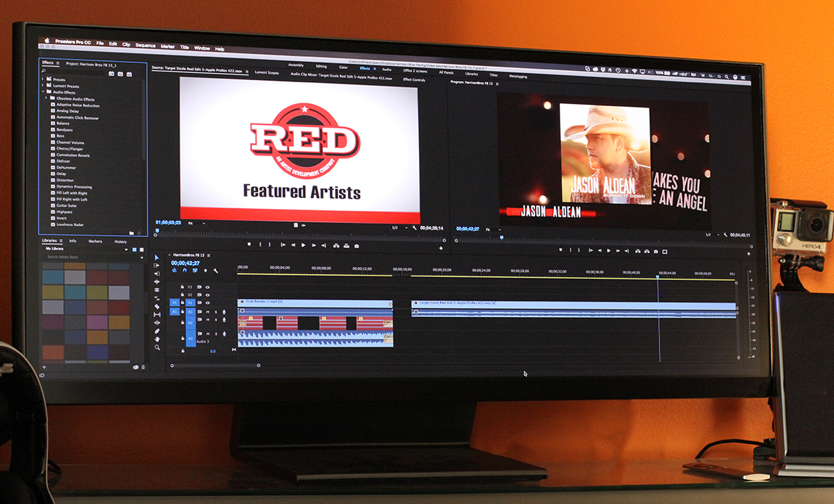The width and height of the screenshot is (834, 504).
Task: Switch to the Assembly workspace tab
Action: coord(296,65)
